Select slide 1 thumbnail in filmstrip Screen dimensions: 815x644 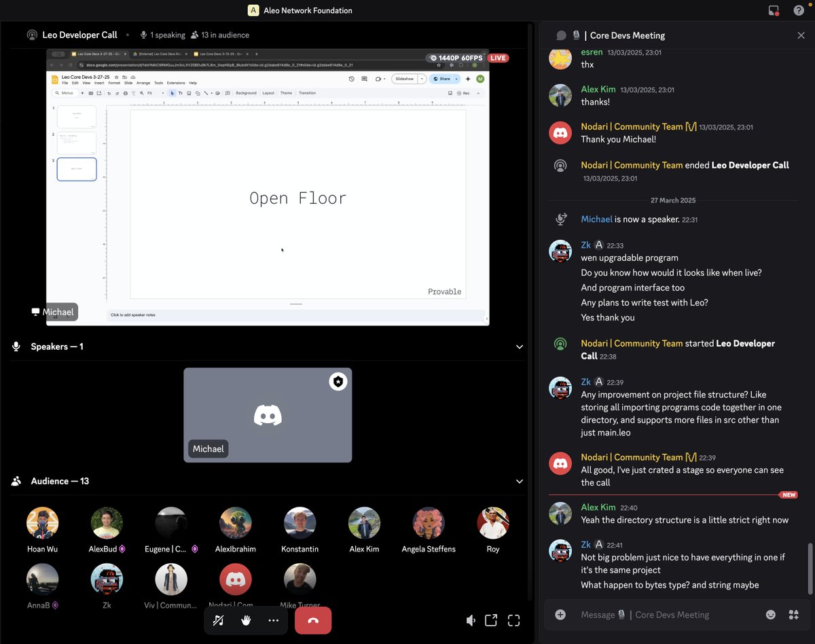click(77, 116)
